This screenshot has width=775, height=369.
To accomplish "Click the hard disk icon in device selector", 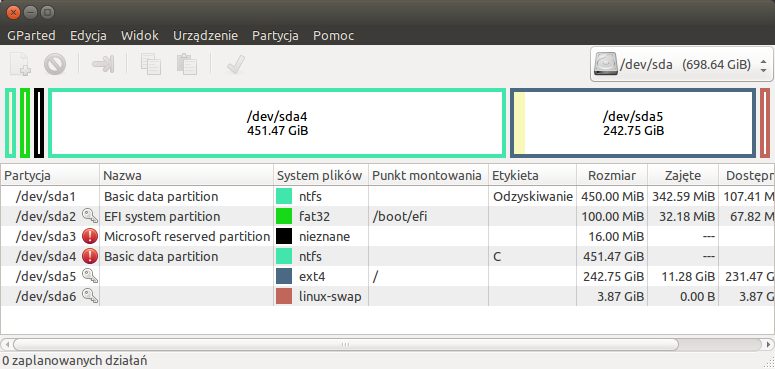I will 605,64.
